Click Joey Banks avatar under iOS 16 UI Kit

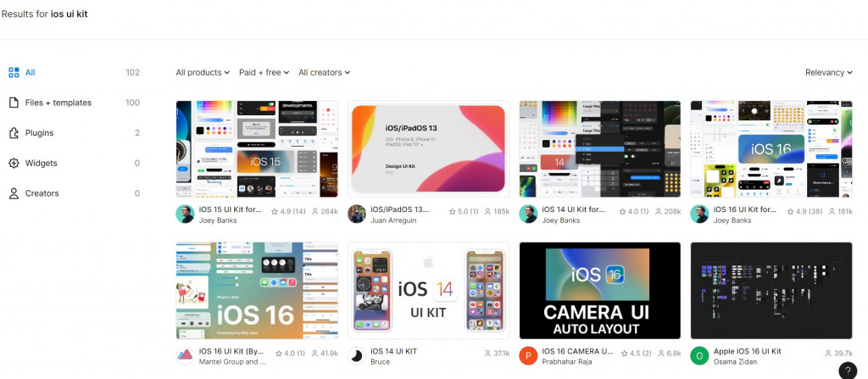pyautogui.click(x=699, y=214)
